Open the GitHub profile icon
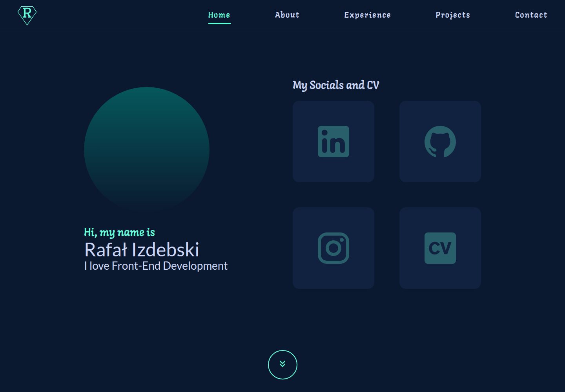 point(440,142)
